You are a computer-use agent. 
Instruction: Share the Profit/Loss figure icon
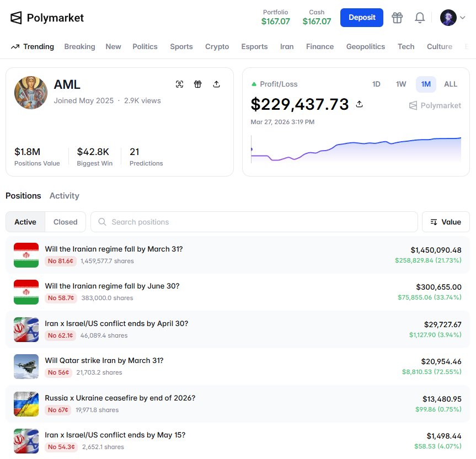360,104
